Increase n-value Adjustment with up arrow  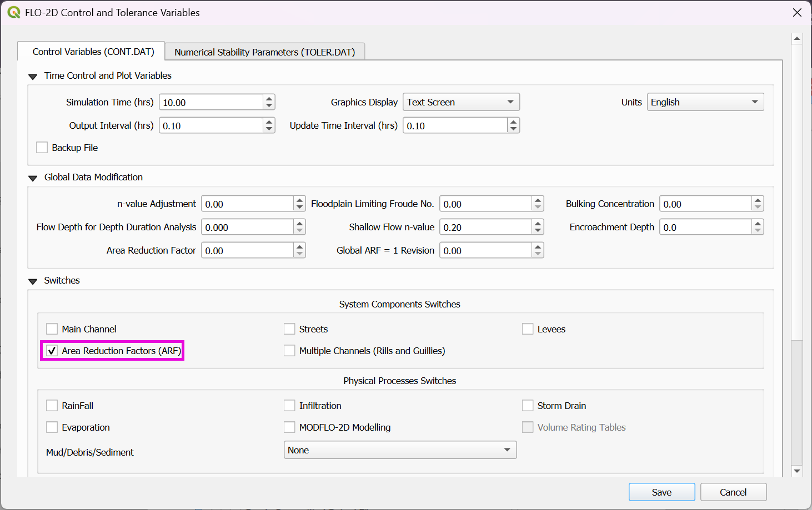(300, 200)
